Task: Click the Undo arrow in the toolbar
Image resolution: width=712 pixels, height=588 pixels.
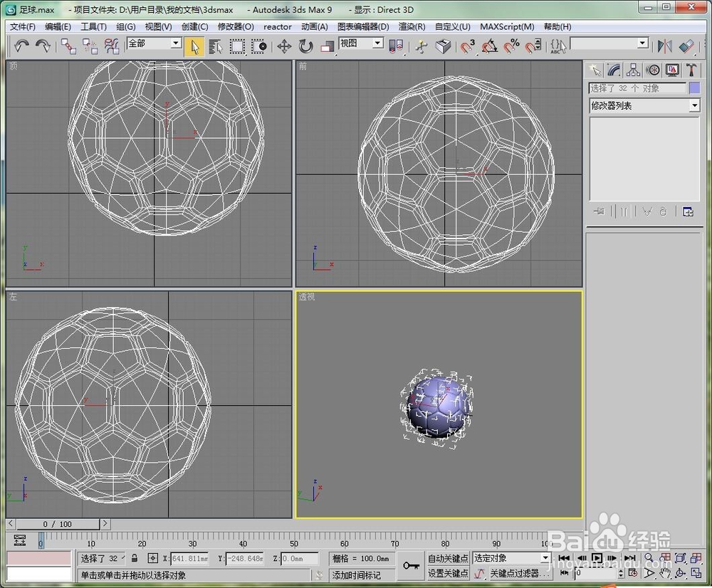Action: pos(21,46)
